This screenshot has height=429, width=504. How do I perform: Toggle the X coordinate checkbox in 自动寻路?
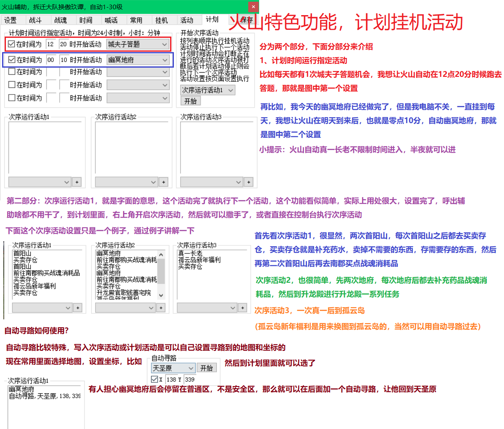[155, 379]
